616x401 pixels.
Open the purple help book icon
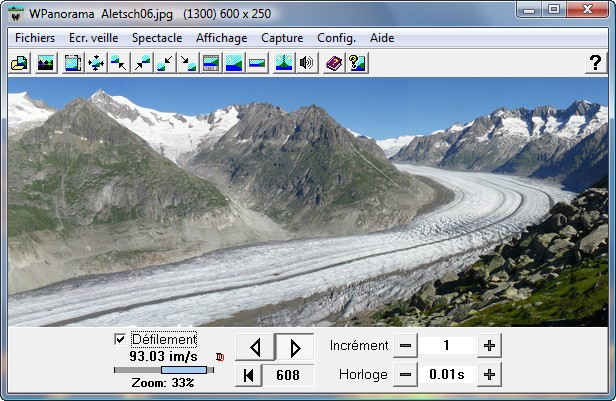tap(334, 63)
